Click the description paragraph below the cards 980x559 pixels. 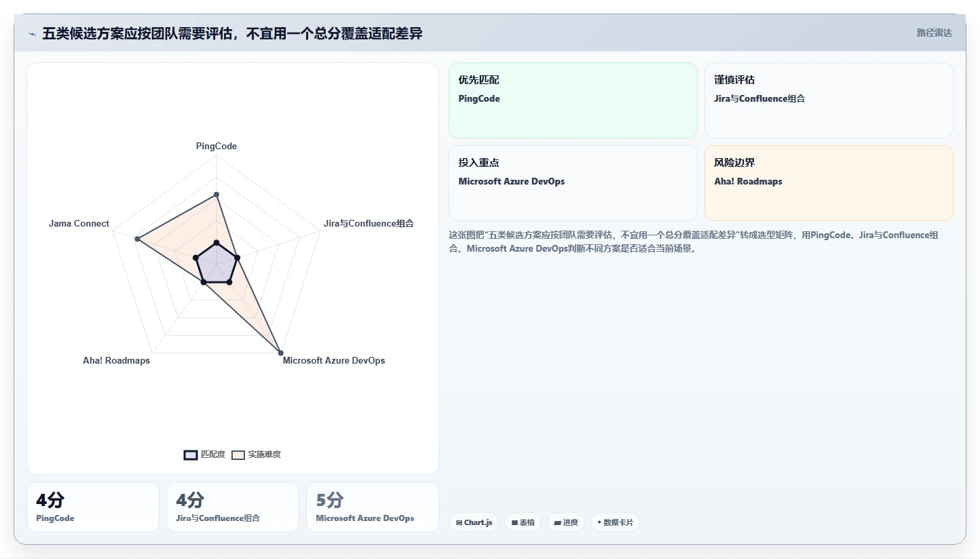tap(693, 242)
